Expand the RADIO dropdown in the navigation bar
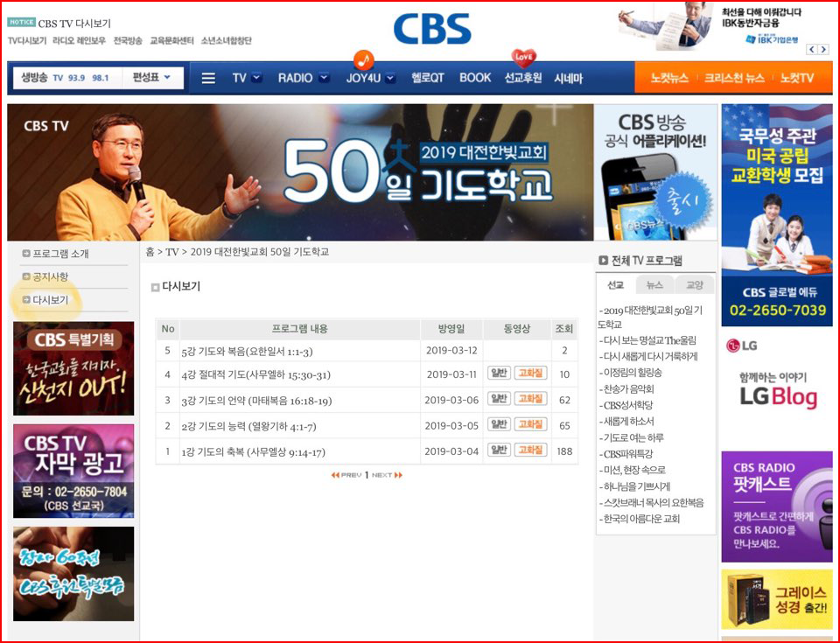This screenshot has width=840, height=643. click(324, 78)
